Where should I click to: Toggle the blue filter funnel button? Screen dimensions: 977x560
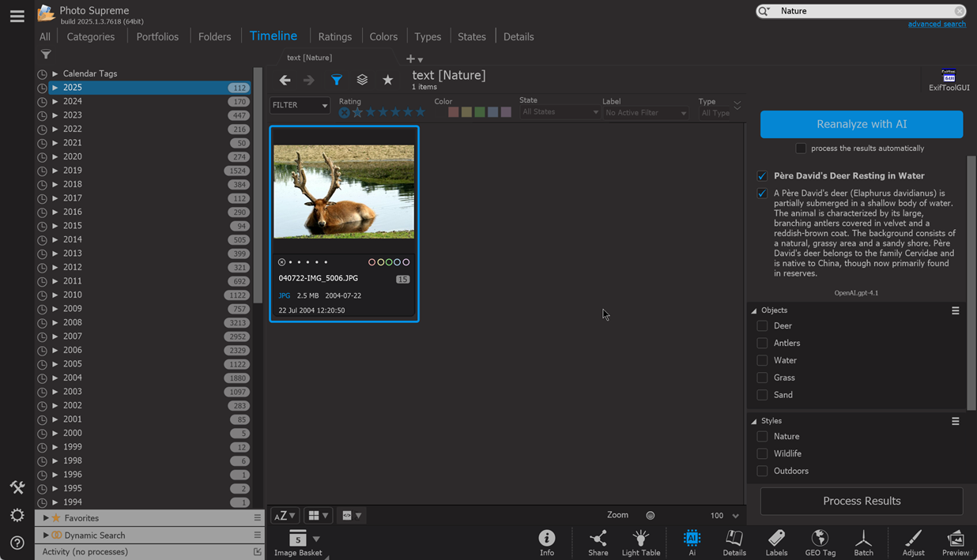(x=337, y=80)
